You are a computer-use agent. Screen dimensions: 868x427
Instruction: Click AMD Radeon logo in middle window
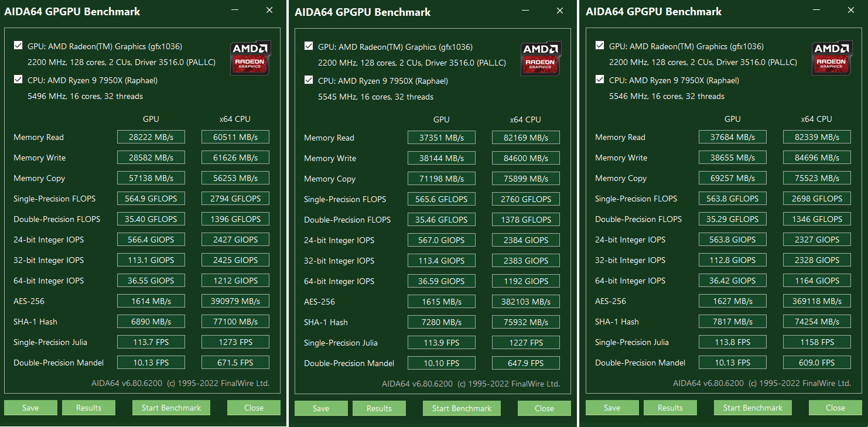pos(541,58)
